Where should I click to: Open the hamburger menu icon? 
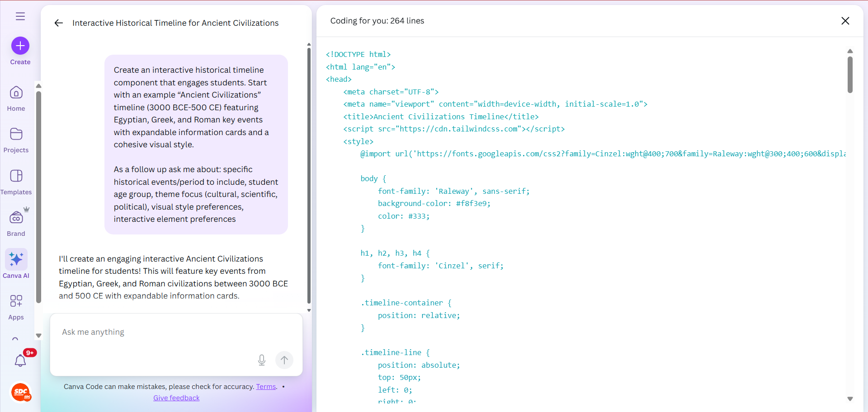click(x=20, y=16)
